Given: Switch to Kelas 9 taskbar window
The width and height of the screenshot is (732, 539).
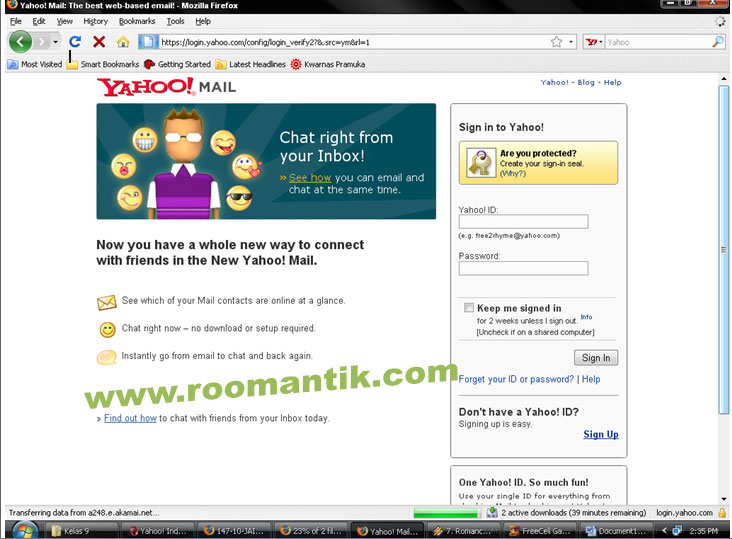Looking at the screenshot, I should click(x=80, y=531).
